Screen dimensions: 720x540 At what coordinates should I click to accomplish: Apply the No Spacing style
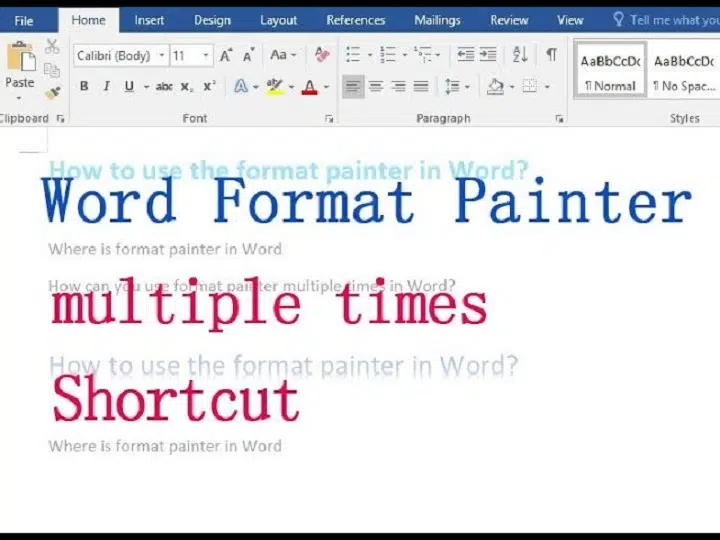click(684, 69)
